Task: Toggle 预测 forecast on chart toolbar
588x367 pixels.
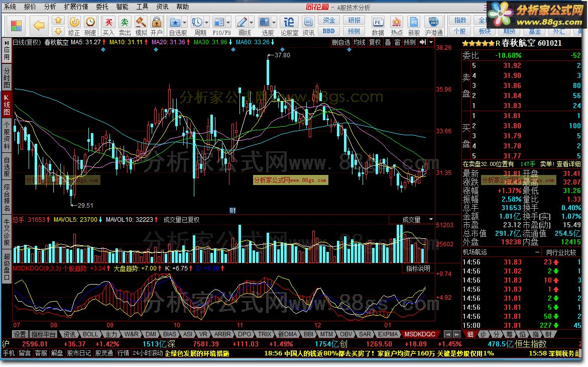Action: pos(410,42)
